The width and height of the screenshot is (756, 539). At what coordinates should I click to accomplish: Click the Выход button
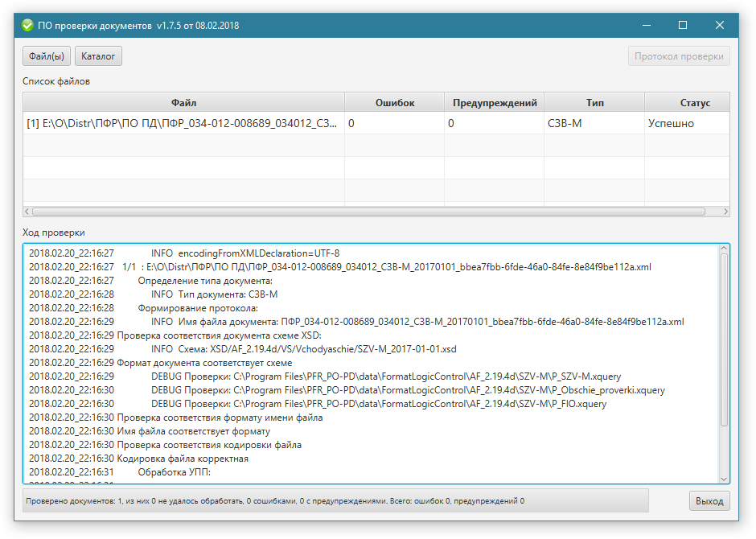point(709,501)
